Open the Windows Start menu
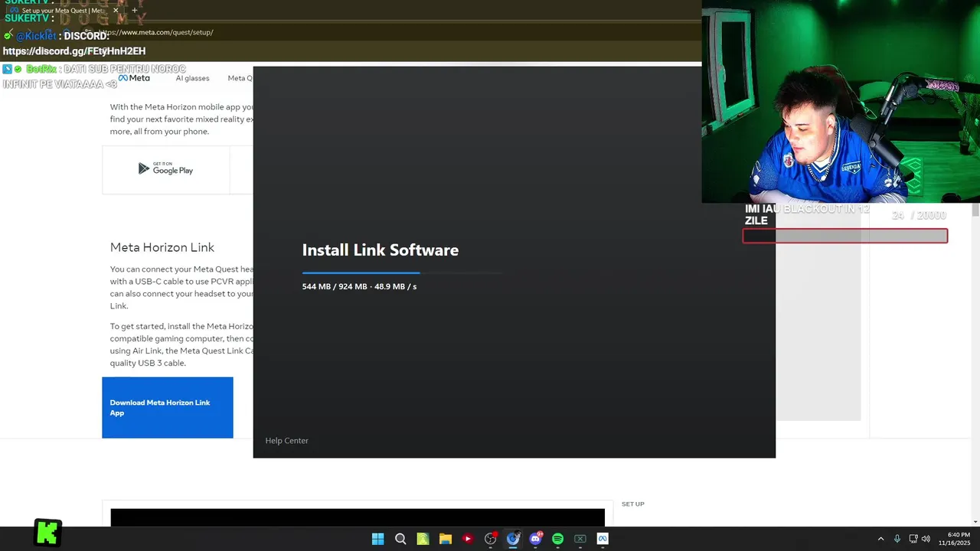Viewport: 980px width, 551px height. [x=377, y=539]
